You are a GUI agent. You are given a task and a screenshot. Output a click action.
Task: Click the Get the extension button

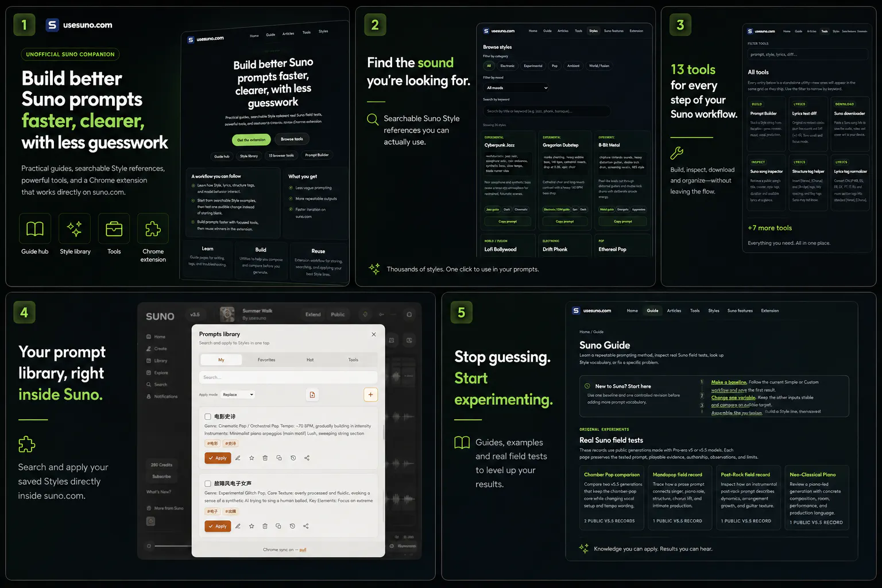tap(252, 140)
